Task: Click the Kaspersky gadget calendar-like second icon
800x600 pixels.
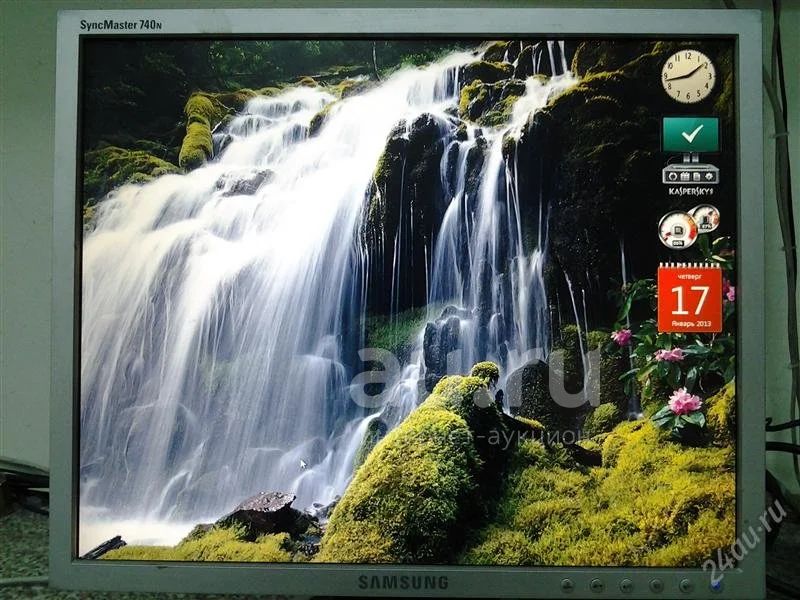Action: [x=685, y=177]
